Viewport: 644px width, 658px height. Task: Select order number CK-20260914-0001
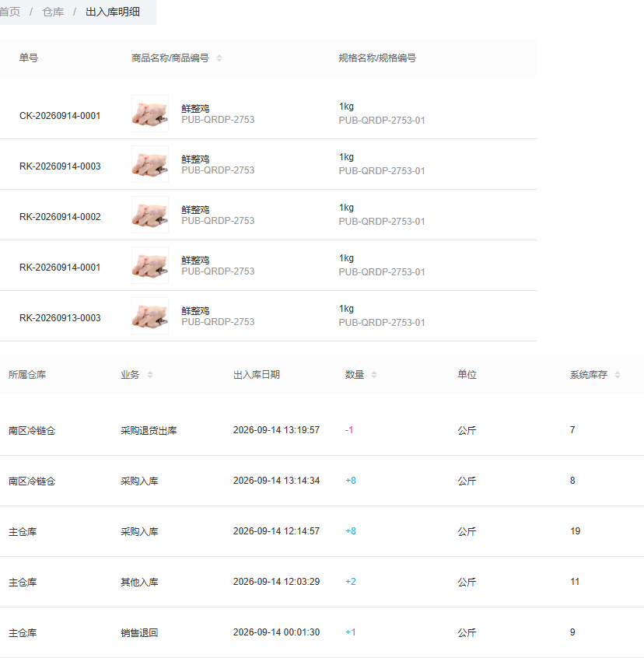pyautogui.click(x=60, y=116)
